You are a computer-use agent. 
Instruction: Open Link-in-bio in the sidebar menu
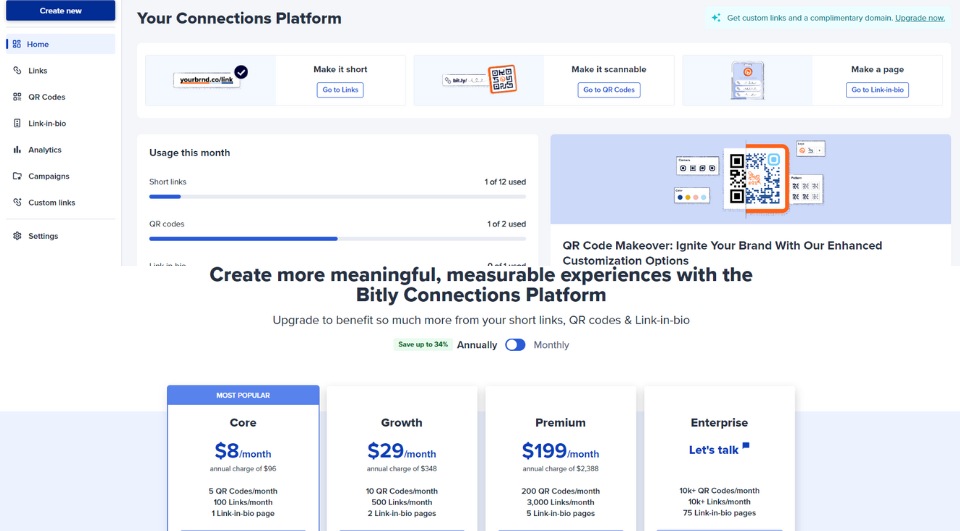[x=61, y=123]
